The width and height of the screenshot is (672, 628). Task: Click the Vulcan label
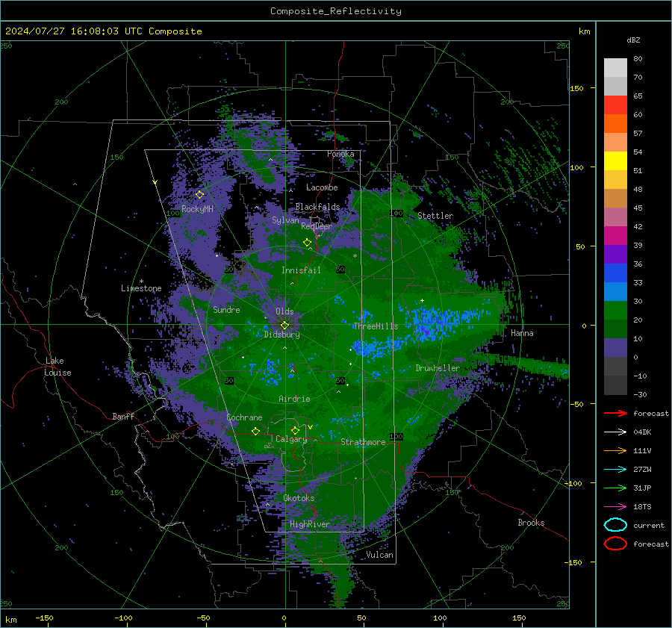[x=380, y=555]
